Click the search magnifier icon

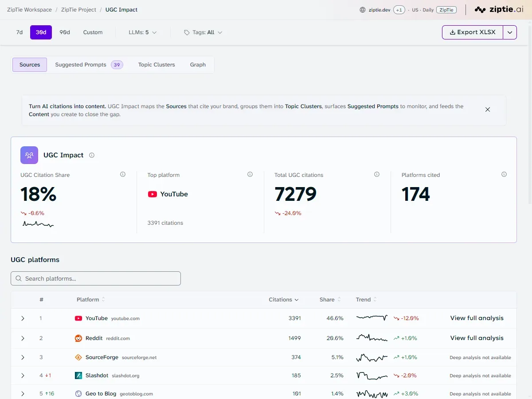(19, 278)
